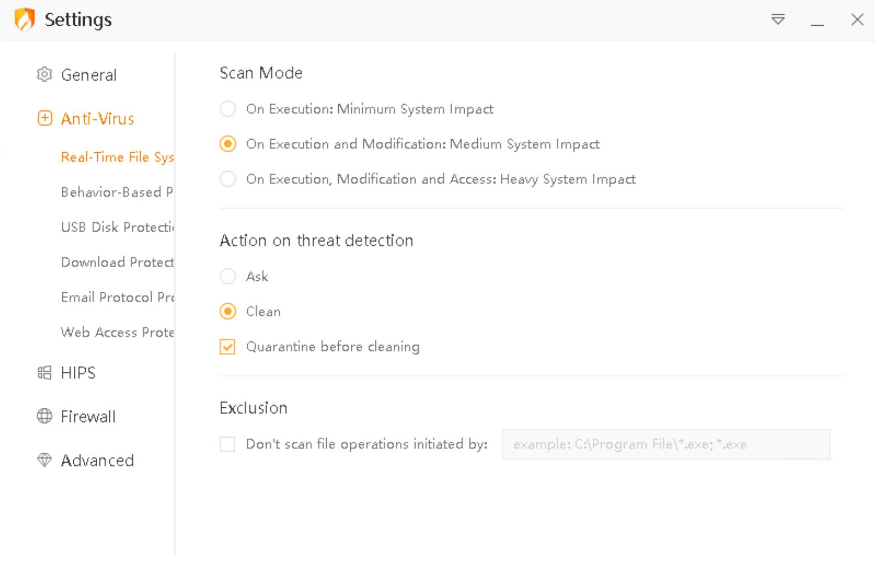The height and width of the screenshot is (588, 875).
Task: Click the HIPS grid icon
Action: 45,373
